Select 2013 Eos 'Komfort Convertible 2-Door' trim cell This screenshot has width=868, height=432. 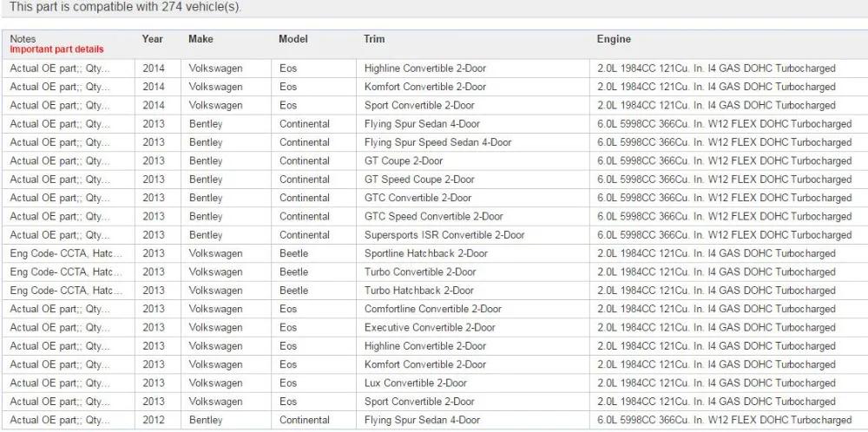click(x=425, y=364)
